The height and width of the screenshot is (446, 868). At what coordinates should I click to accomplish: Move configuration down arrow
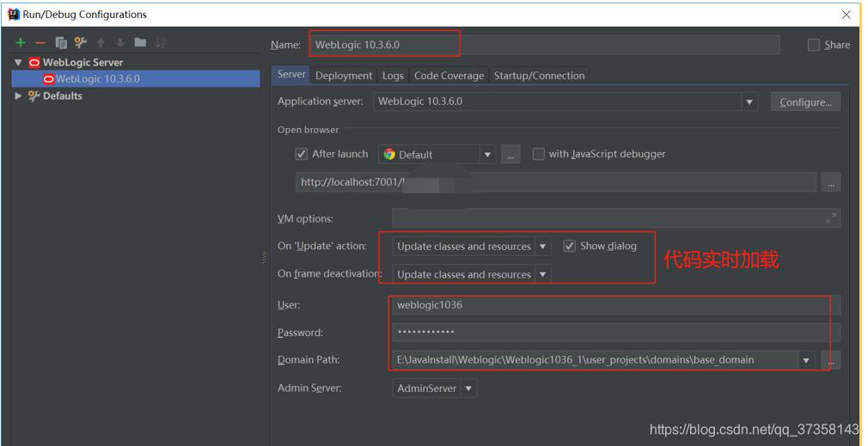pos(120,43)
